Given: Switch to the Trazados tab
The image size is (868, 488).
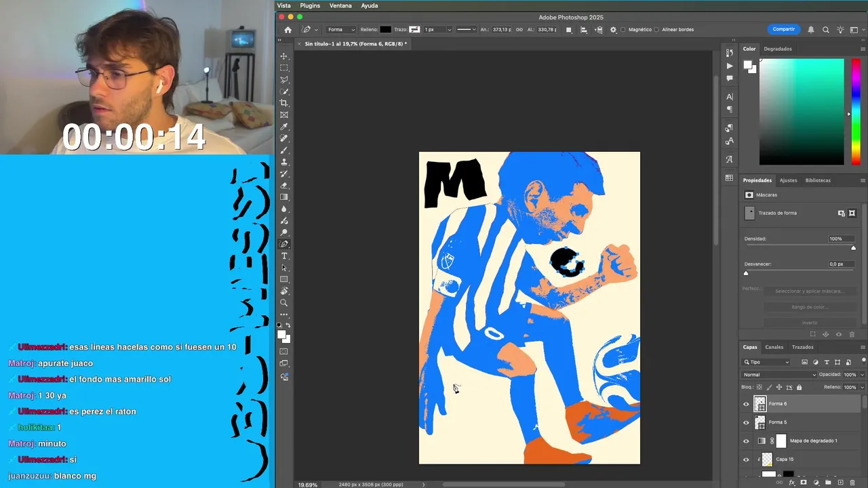Looking at the screenshot, I should click(803, 347).
